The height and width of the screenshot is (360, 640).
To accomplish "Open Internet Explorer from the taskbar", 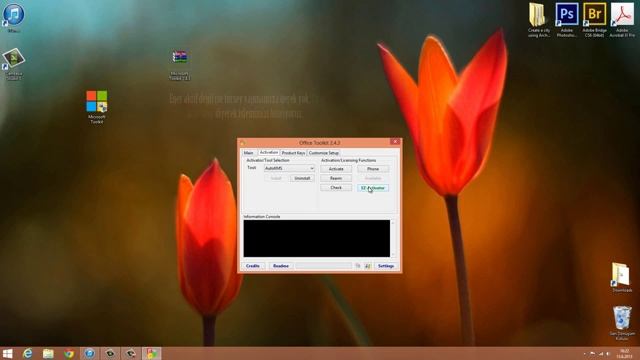I will [x=27, y=353].
